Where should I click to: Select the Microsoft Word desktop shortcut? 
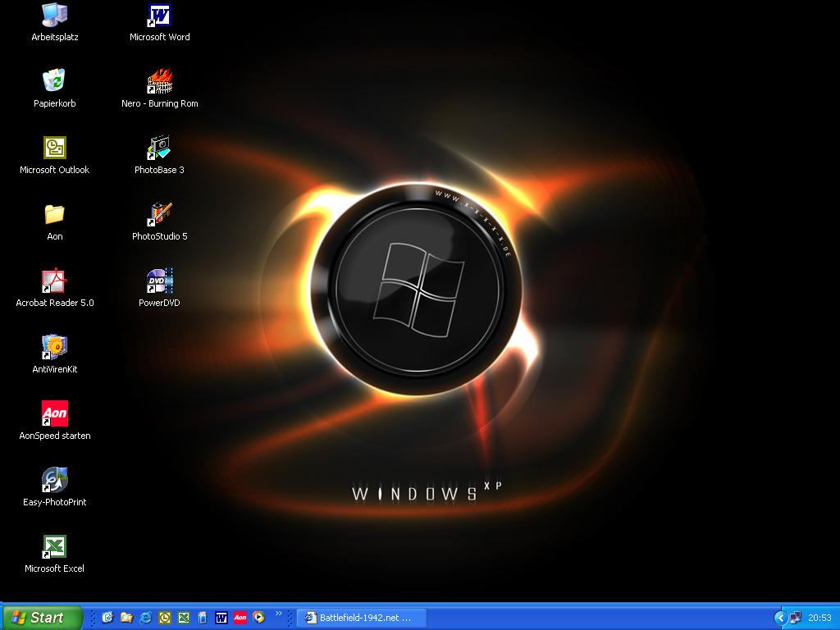pyautogui.click(x=160, y=22)
